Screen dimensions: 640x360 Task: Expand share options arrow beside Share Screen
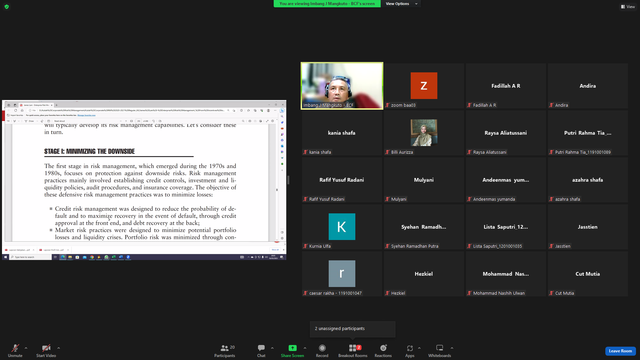[304, 348]
